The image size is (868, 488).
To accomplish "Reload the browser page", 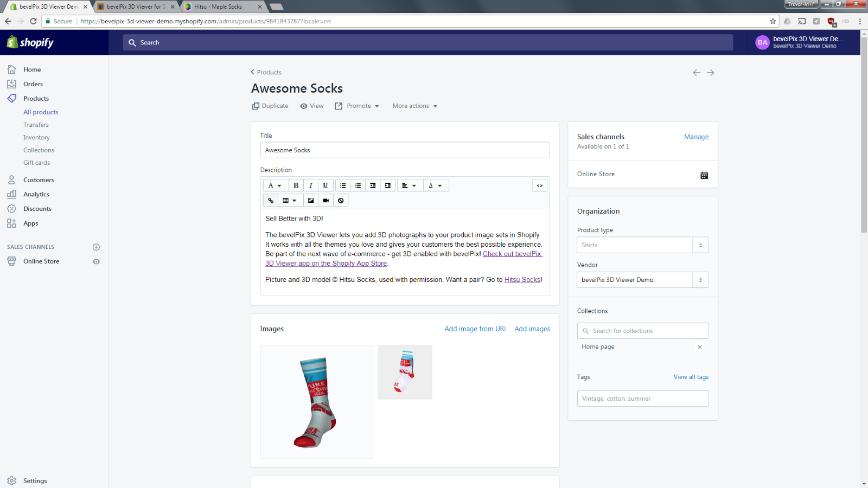I will coord(33,21).
